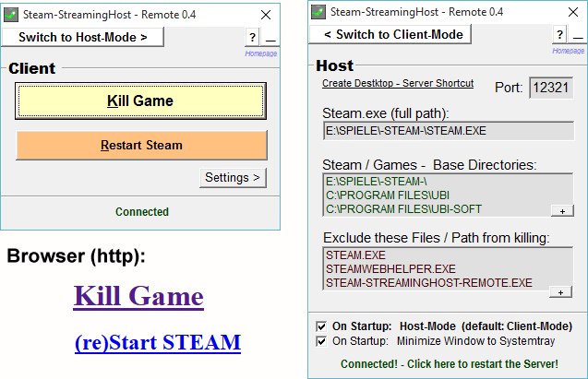Image resolution: width=588 pixels, height=379 pixels.
Task: Open help via ? in Client window
Action: [x=252, y=37]
